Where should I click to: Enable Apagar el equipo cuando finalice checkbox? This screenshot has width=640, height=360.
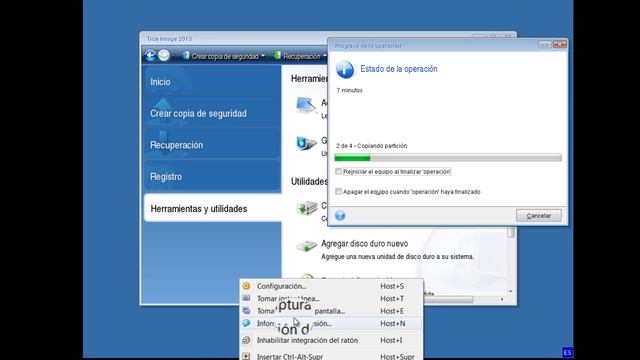point(338,191)
